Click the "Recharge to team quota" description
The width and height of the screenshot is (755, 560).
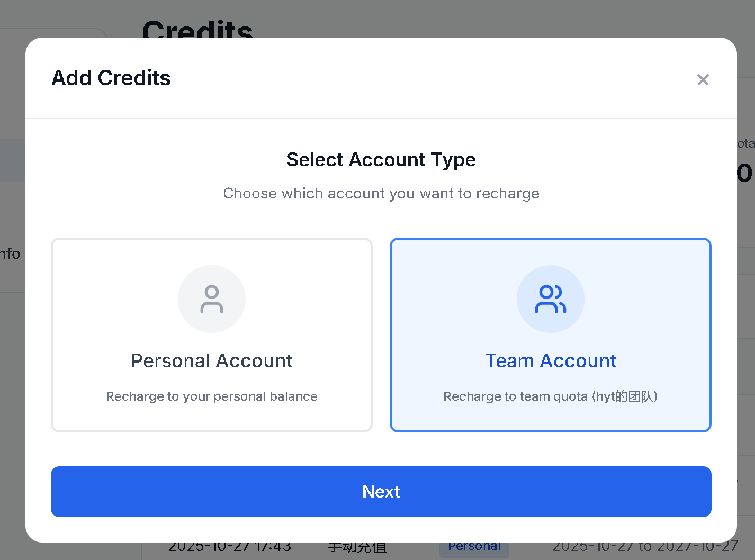point(550,396)
